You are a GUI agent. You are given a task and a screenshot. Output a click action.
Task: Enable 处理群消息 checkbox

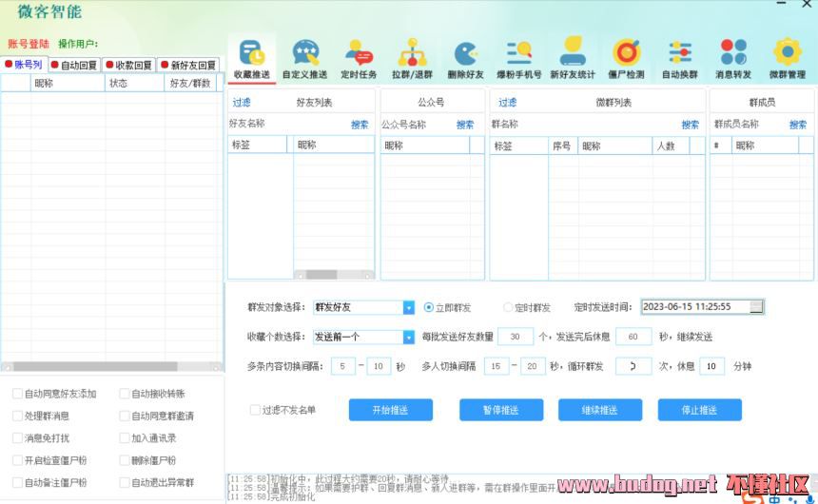pos(17,416)
